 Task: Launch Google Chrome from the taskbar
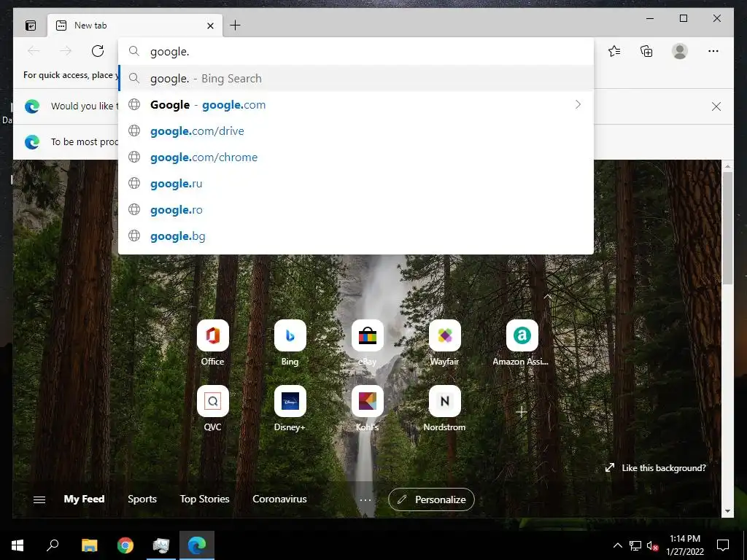click(125, 545)
